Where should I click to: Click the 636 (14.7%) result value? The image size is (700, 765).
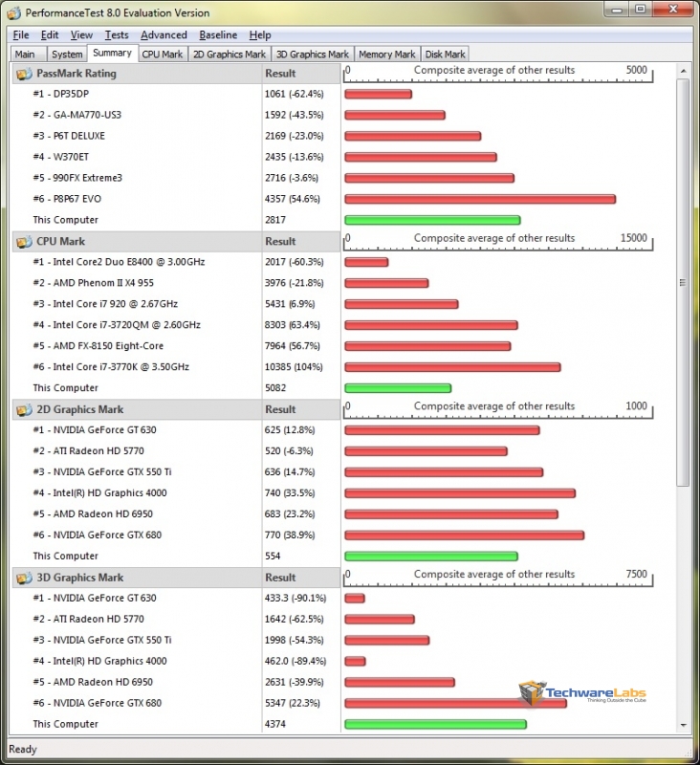pos(290,472)
